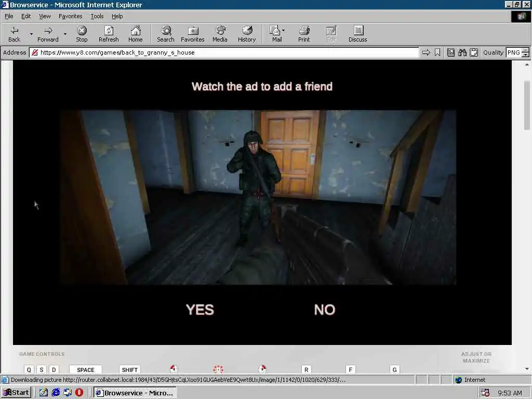This screenshot has width=532, height=399.
Task: Click the scrollbar up arrow
Action: (527, 64)
